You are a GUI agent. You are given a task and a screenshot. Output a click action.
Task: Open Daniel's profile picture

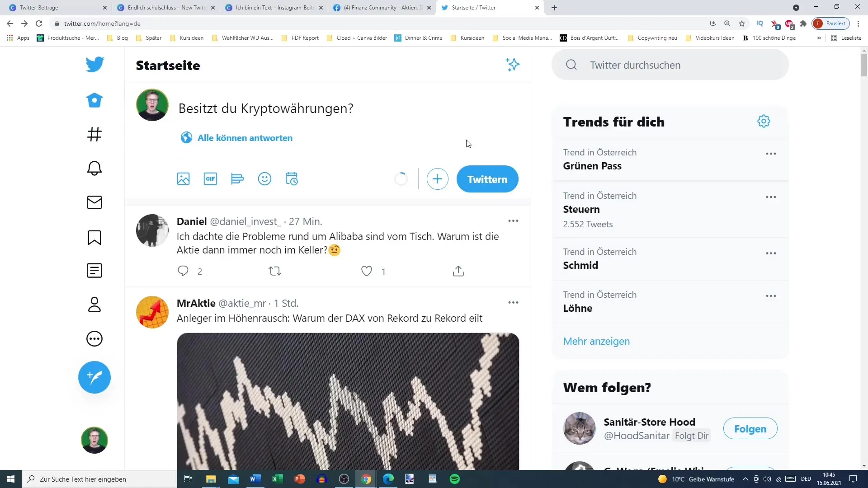152,230
